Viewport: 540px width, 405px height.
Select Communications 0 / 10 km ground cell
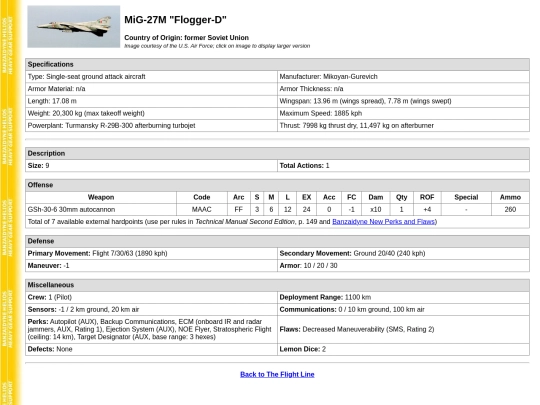403,309
